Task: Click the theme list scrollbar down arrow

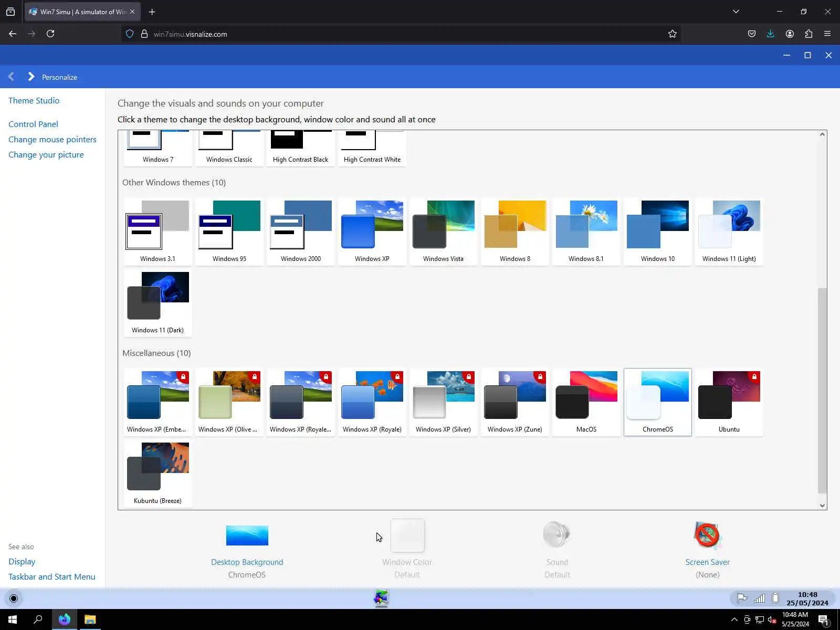Action: [823, 505]
